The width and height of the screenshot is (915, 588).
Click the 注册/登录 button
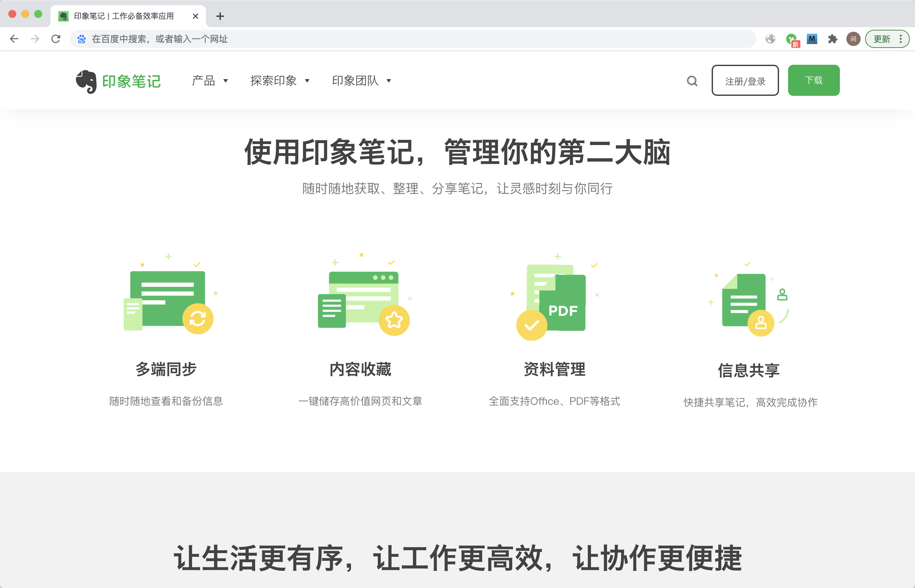[745, 81]
